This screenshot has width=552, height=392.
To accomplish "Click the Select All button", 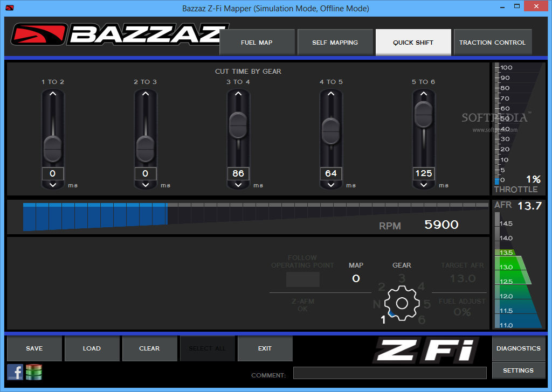I will 208,348.
